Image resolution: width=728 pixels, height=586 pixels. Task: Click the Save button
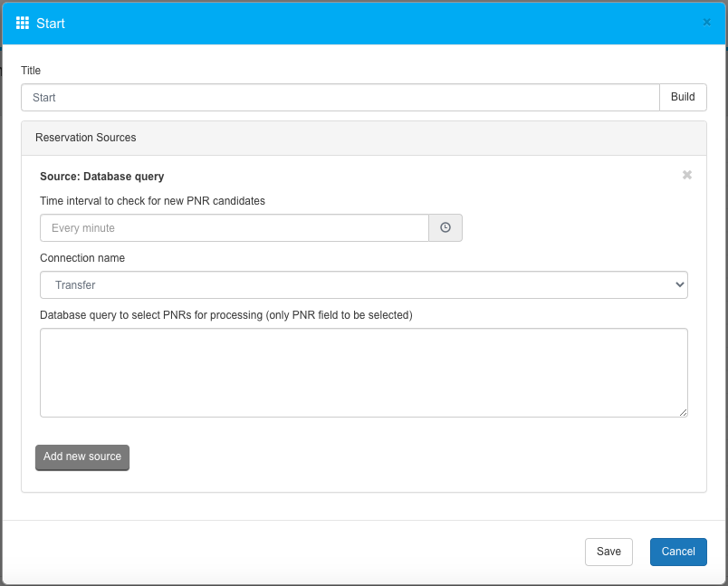click(x=608, y=552)
